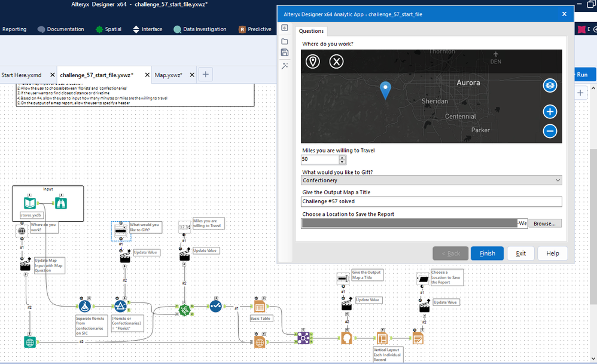This screenshot has height=364, width=597.
Task: Click the report save location path field
Action: [x=414, y=224]
